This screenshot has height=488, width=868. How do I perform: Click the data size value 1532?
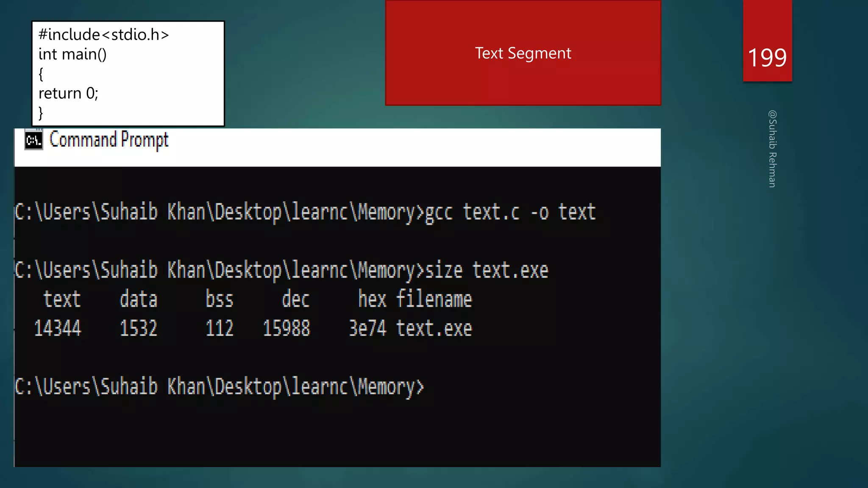[x=139, y=328]
